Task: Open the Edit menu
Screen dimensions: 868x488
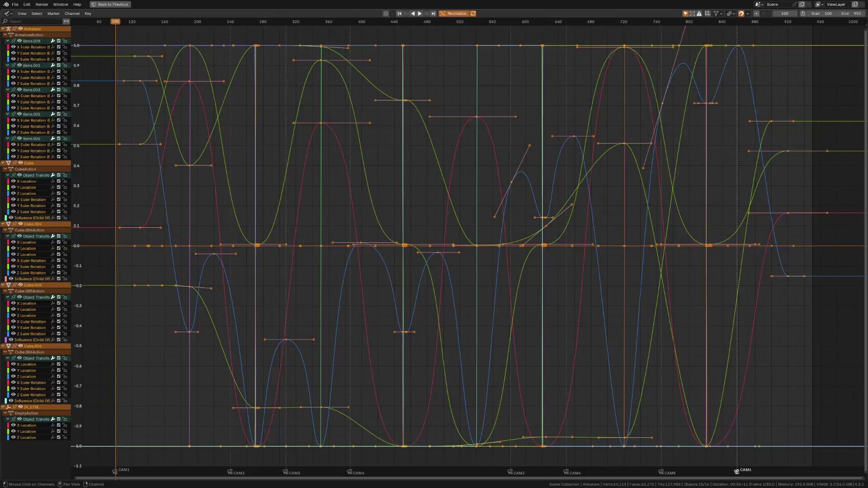Action: pyautogui.click(x=27, y=5)
